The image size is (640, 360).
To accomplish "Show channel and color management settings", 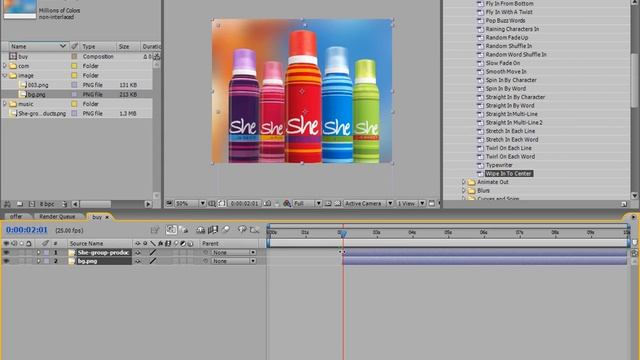I will [287, 203].
